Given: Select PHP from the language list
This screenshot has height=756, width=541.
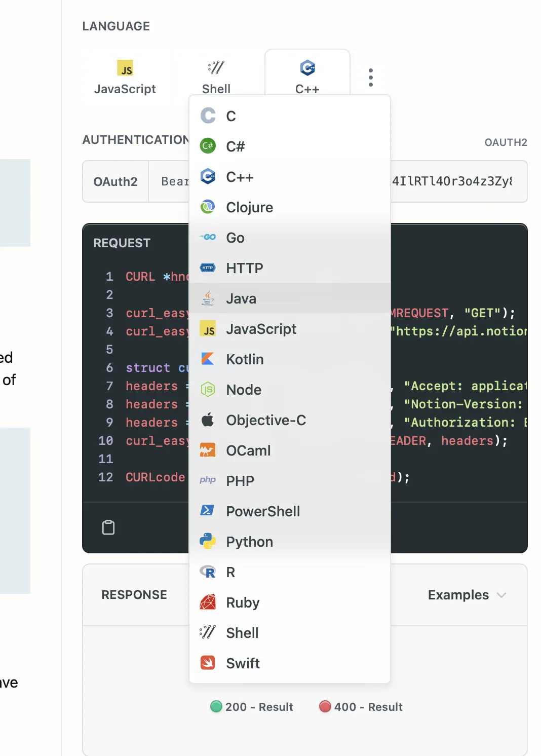Looking at the screenshot, I should coord(289,481).
